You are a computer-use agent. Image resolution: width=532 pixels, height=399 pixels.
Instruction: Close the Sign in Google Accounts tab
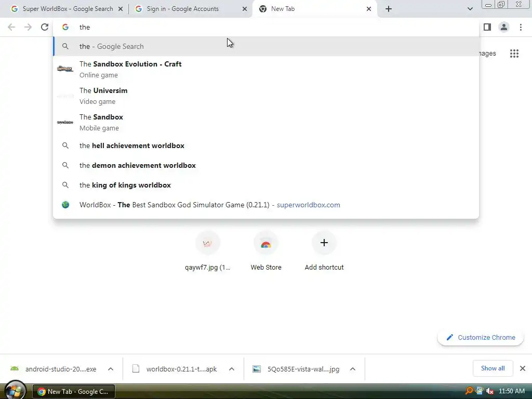(245, 9)
